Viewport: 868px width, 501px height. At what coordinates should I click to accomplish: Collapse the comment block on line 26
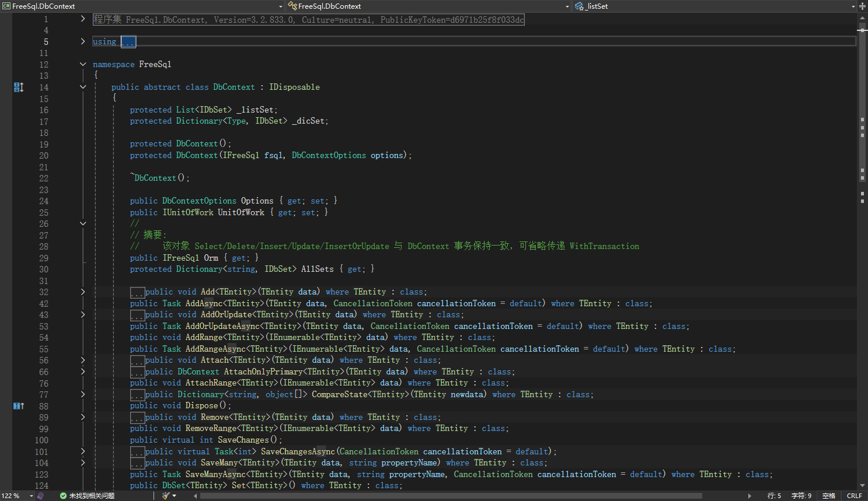tap(83, 223)
